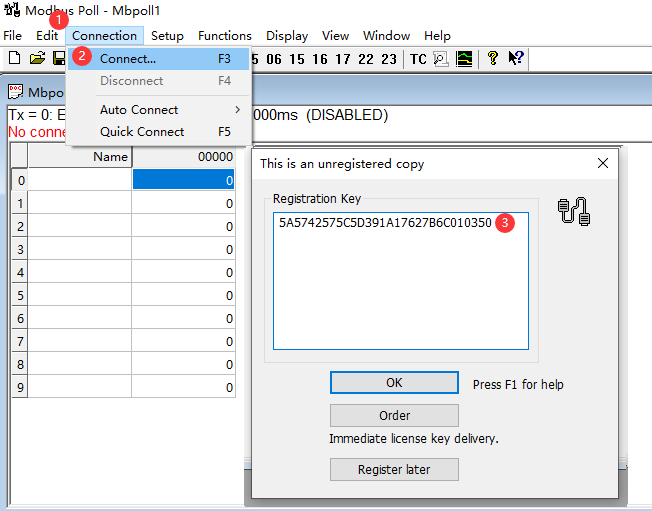Image resolution: width=652 pixels, height=511 pixels.
Task: Click the top-left grid corner cell
Action: (x=20, y=156)
